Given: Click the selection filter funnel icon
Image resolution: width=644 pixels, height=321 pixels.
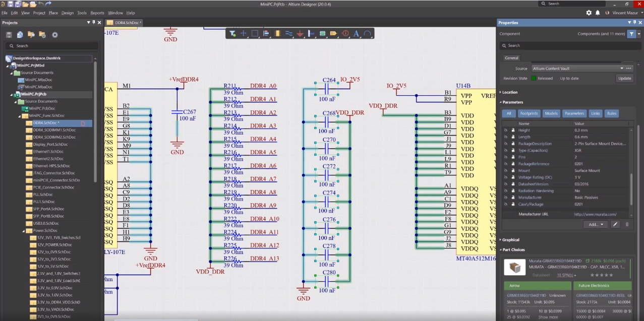Looking at the screenshot, I should (232, 34).
